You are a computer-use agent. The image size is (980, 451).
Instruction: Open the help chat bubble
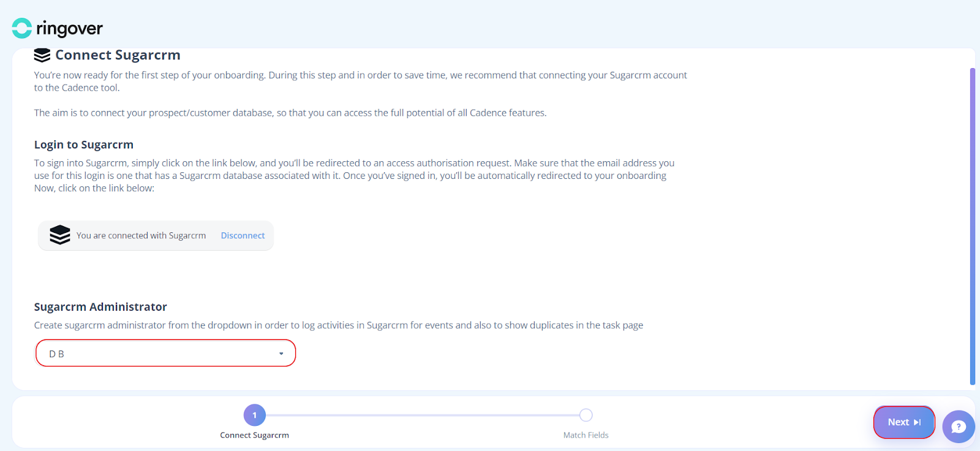pyautogui.click(x=959, y=426)
